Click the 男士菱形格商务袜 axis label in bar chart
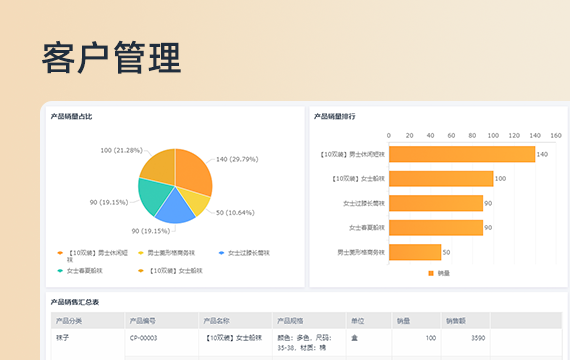570x360 pixels. [x=361, y=252]
